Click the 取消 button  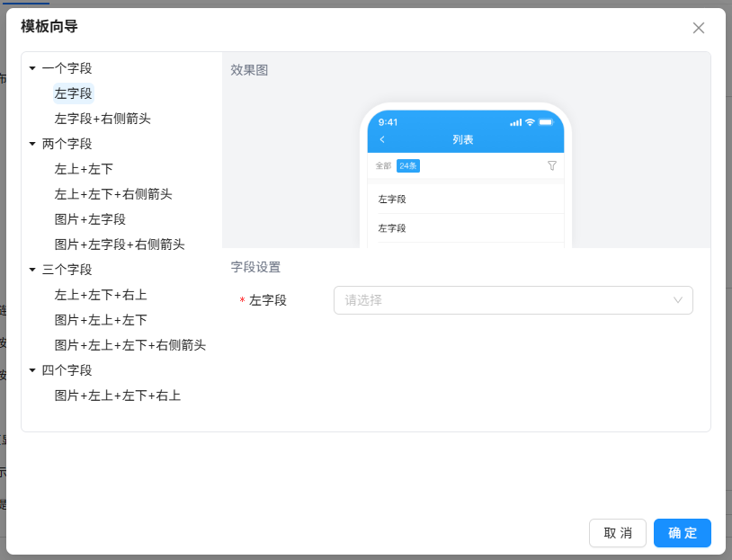point(617,533)
